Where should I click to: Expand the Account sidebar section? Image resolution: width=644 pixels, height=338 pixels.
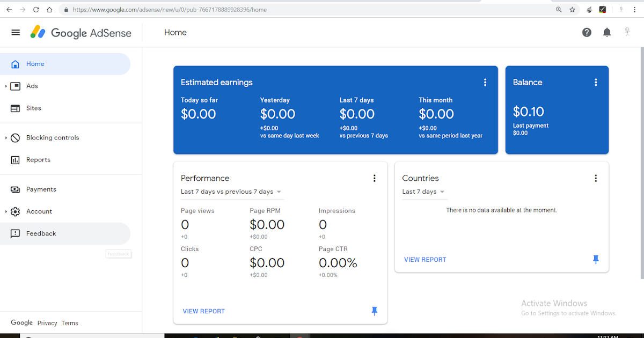point(39,211)
